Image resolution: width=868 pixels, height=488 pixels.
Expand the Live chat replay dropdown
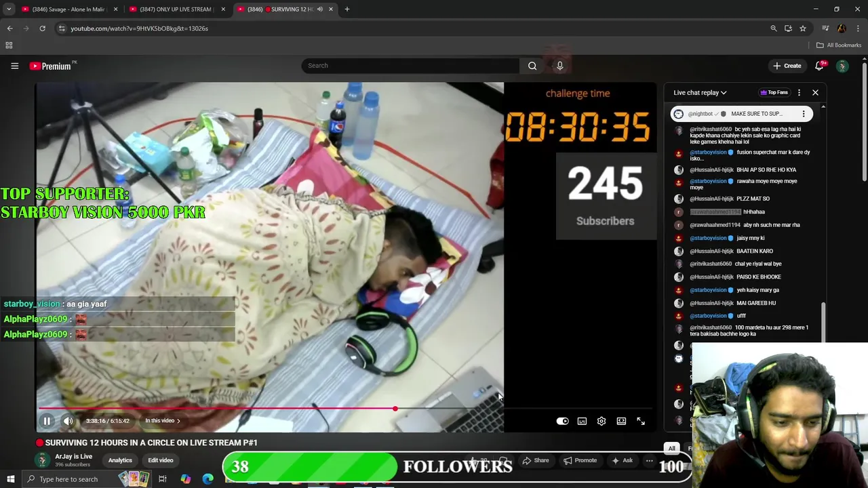[700, 93]
